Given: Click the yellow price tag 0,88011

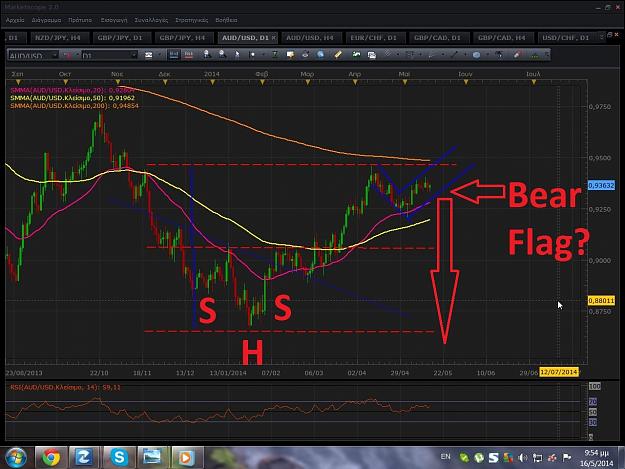Looking at the screenshot, I should click(x=601, y=300).
